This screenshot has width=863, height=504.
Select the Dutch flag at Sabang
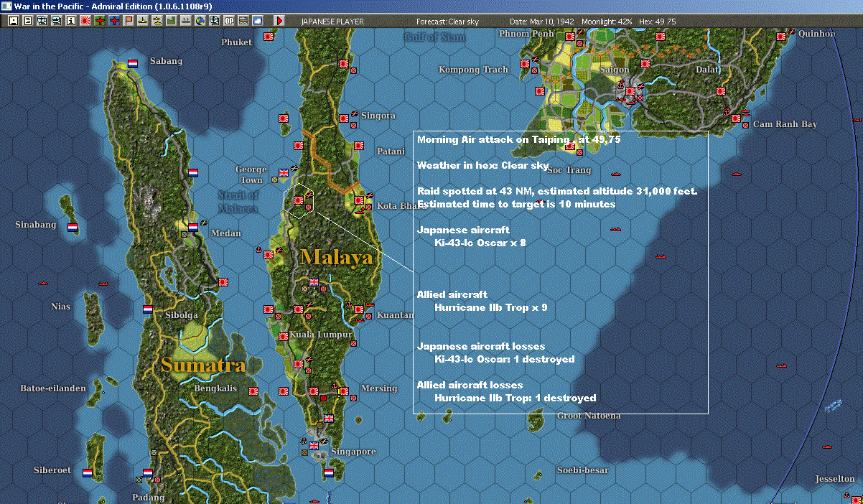(x=132, y=63)
